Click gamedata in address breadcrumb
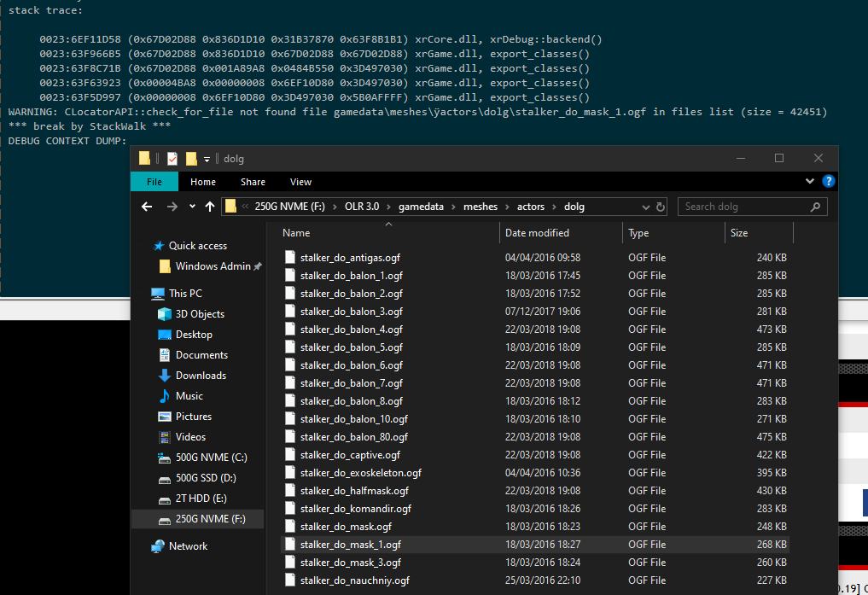The width and height of the screenshot is (868, 595). tap(421, 207)
